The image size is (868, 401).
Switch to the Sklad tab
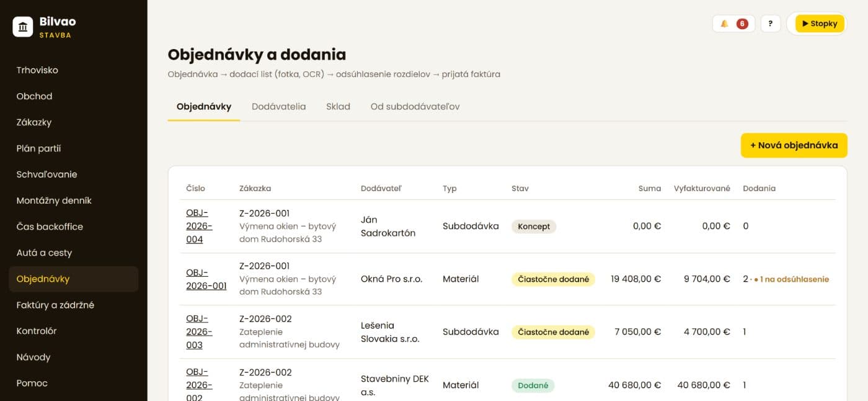pyautogui.click(x=338, y=107)
